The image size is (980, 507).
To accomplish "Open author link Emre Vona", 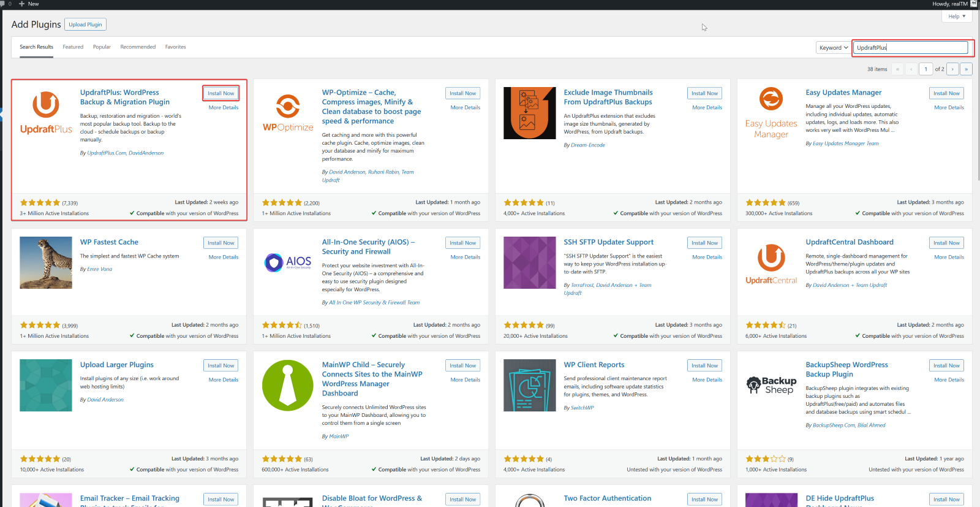I will coord(99,269).
